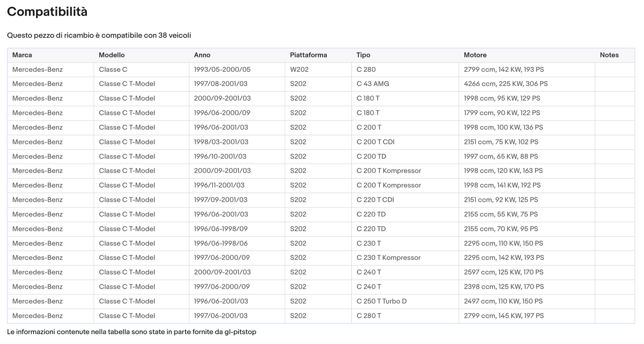Click the Marca column header
This screenshot has height=344, width=644.
pos(22,55)
